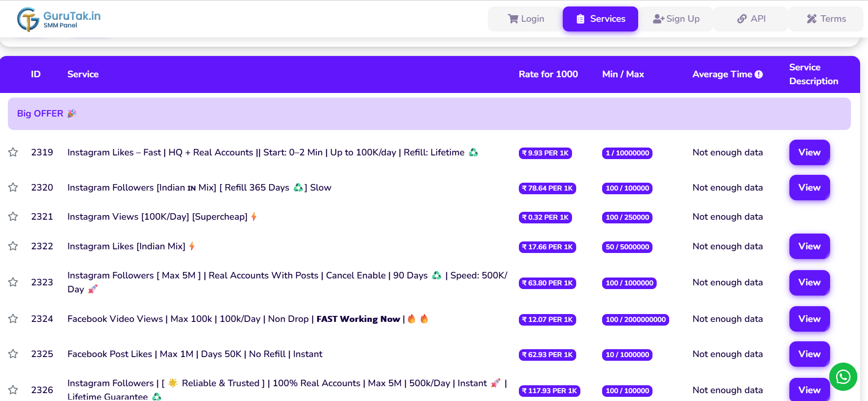This screenshot has height=401, width=868.
Task: Click the 10 / 1000000 min-max badge
Action: pos(627,355)
